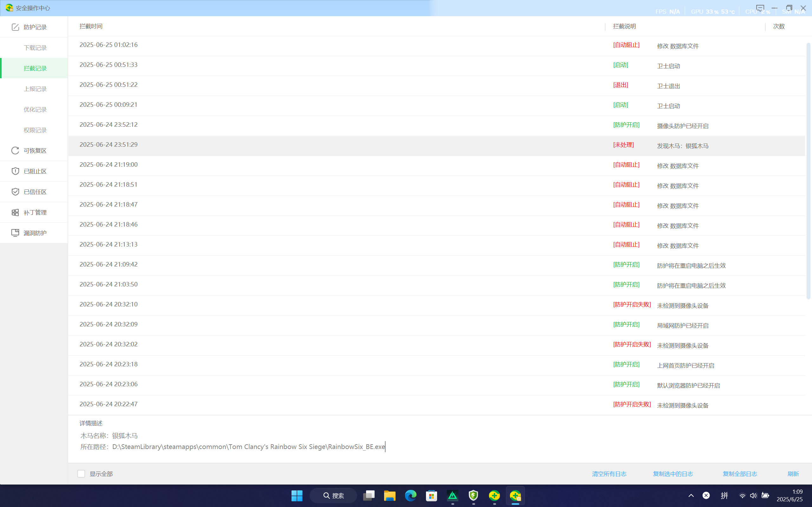The image size is (812, 507).
Task: Switch to the 下载记录 tab
Action: pos(35,48)
